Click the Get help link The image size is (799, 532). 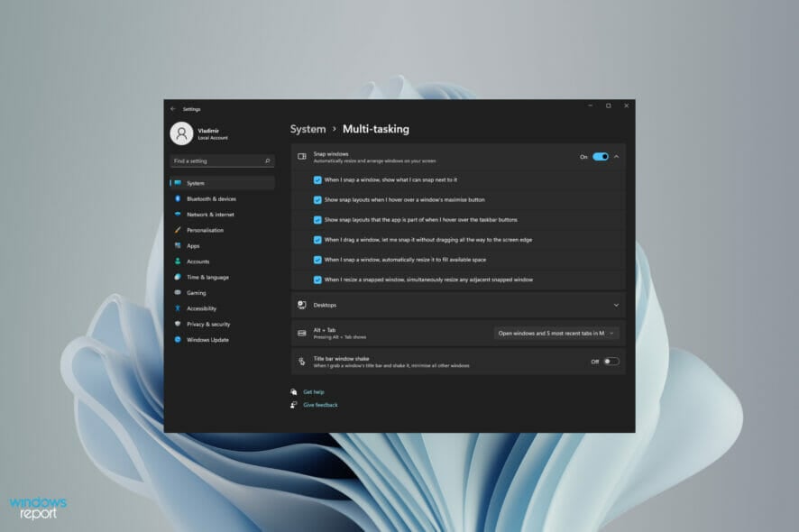314,392
